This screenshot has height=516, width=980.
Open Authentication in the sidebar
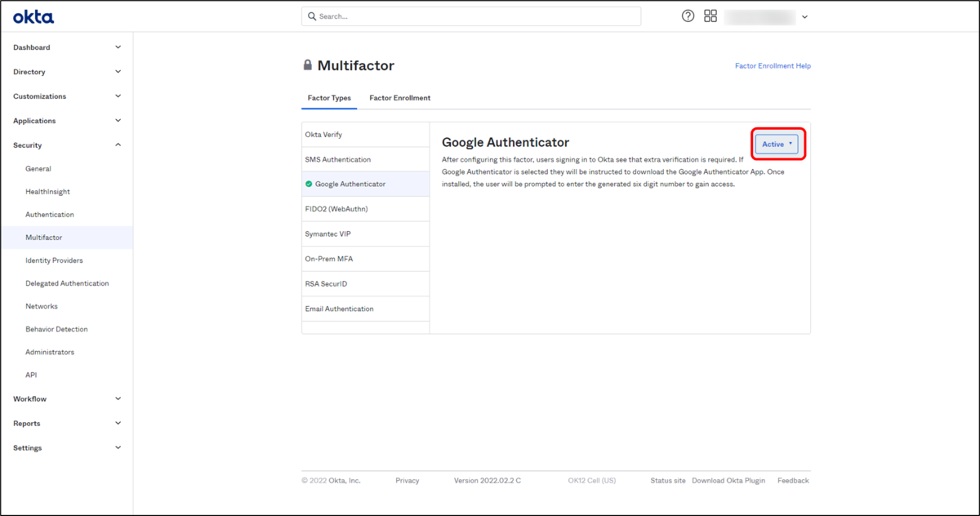tap(50, 215)
